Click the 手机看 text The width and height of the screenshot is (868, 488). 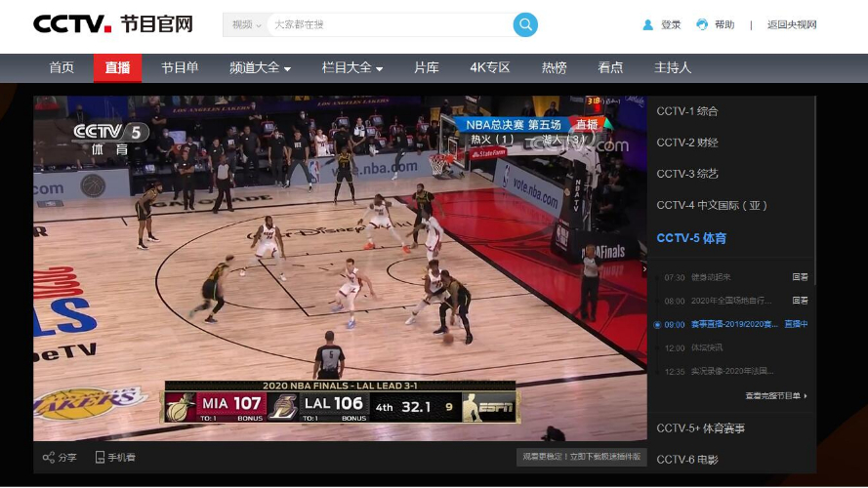coord(121,457)
